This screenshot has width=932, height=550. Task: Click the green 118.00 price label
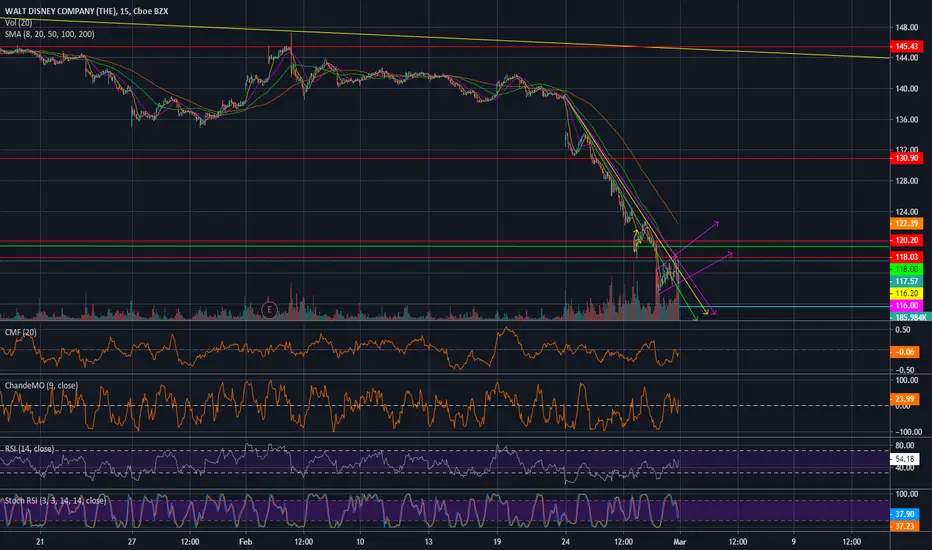click(x=906, y=269)
